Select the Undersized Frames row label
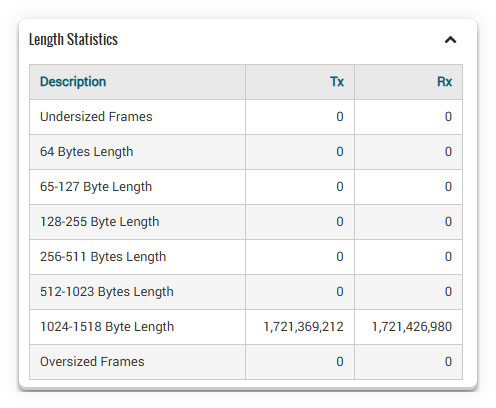The width and height of the screenshot is (496, 408). click(x=96, y=117)
